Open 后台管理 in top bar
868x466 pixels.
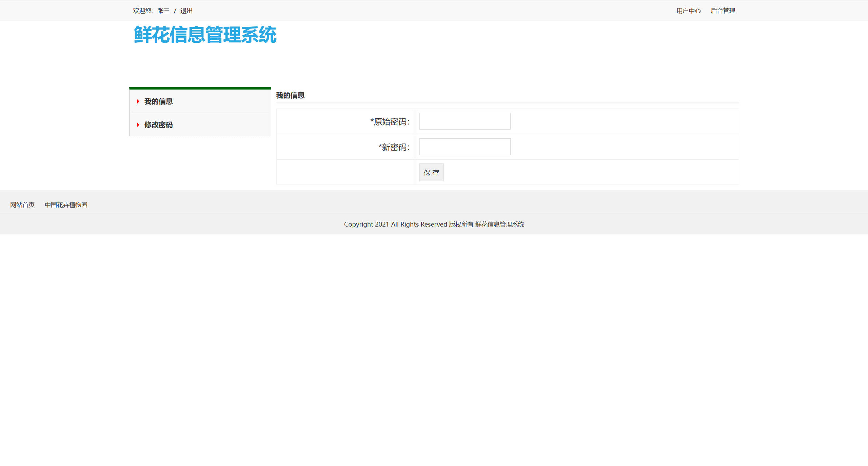(x=723, y=11)
